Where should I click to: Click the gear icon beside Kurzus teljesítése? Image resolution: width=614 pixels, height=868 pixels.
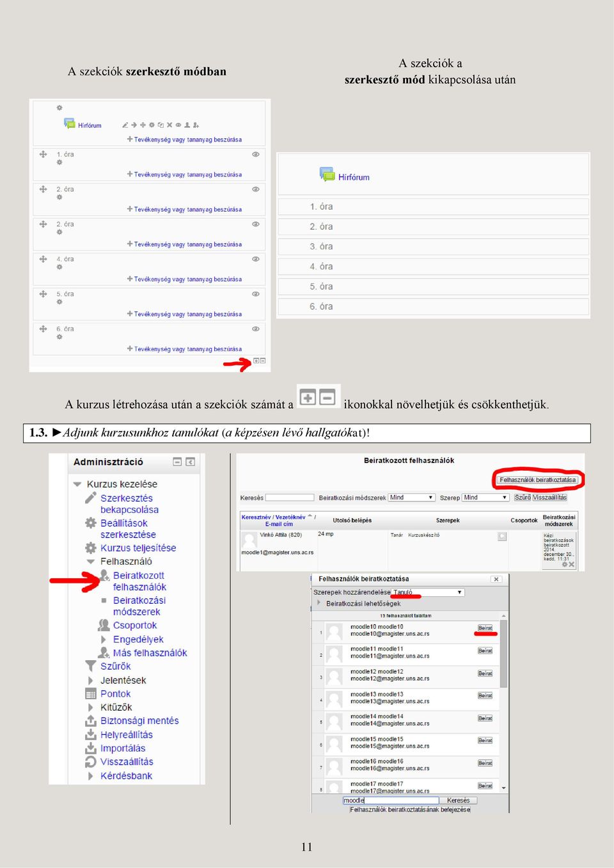click(91, 548)
